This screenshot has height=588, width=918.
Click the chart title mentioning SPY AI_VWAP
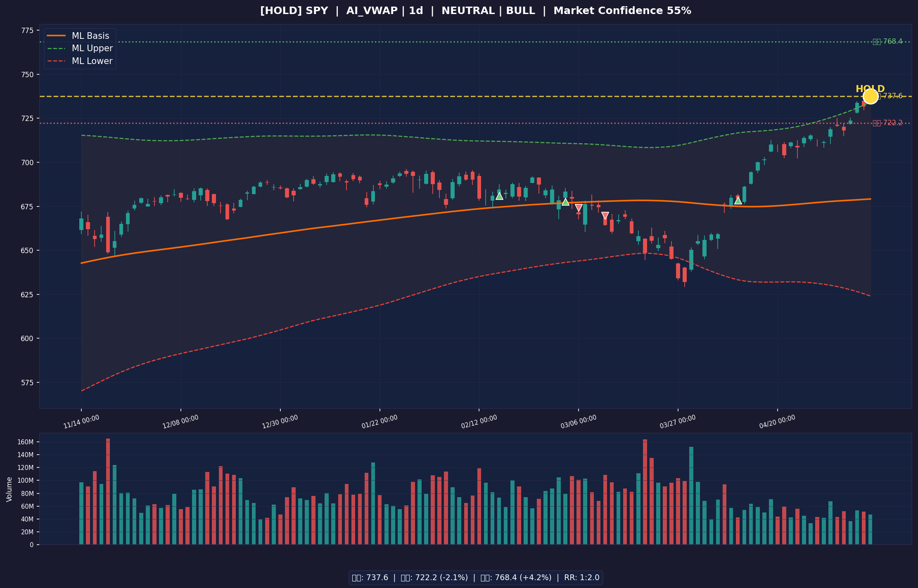(x=476, y=11)
